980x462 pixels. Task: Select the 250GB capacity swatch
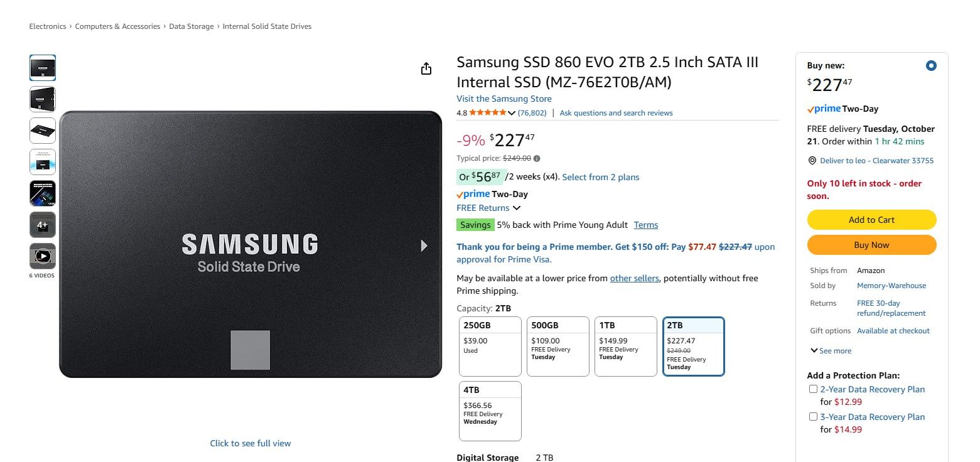[x=490, y=346]
